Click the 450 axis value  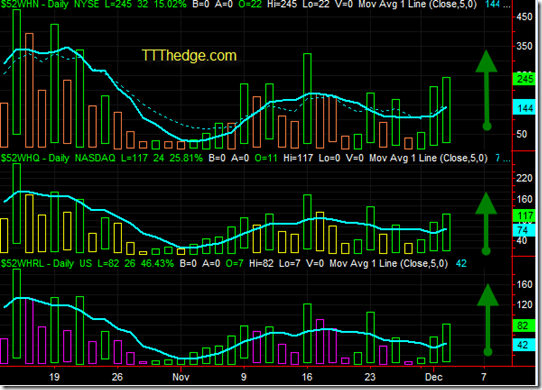coord(524,17)
